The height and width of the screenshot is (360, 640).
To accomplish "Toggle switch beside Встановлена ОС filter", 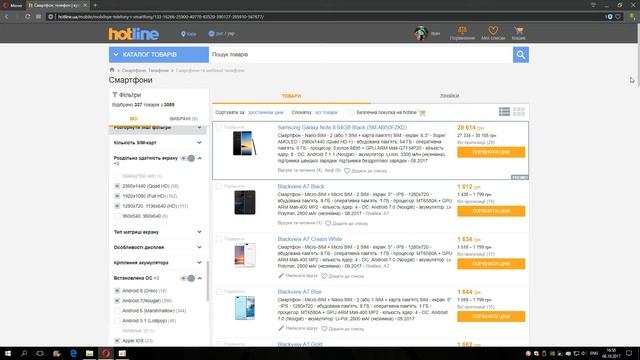I will pos(188,278).
